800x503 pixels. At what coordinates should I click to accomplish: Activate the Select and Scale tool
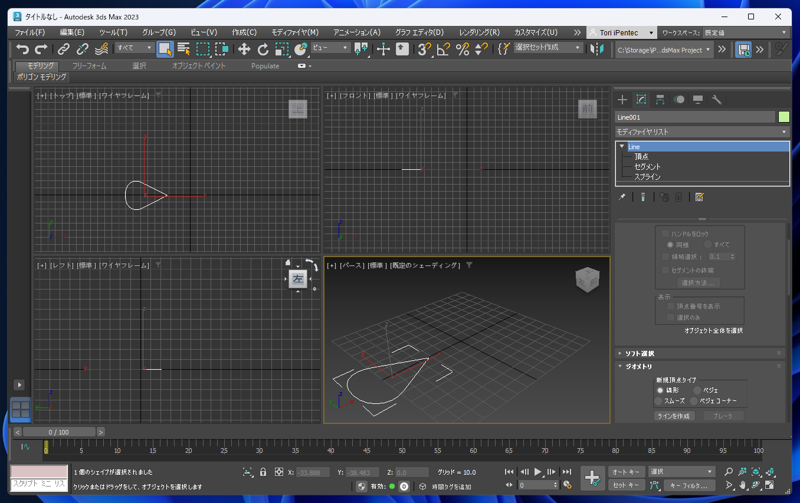pos(282,49)
